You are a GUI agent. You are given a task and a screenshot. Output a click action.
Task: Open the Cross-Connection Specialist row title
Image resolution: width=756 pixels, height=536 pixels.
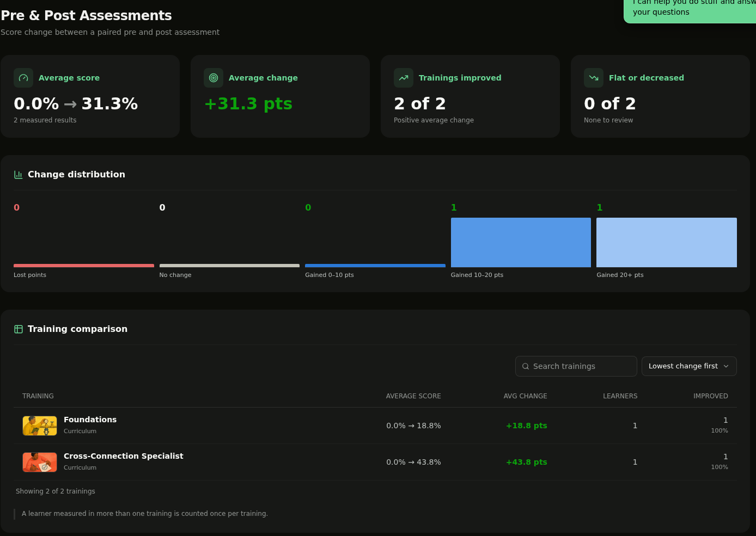point(124,456)
